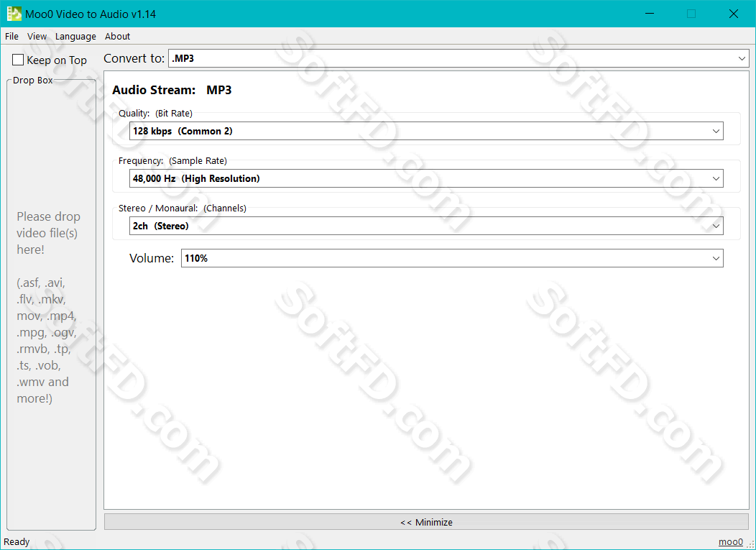
Task: Click the Quality: (Bit Rate) label
Action: [x=155, y=114]
